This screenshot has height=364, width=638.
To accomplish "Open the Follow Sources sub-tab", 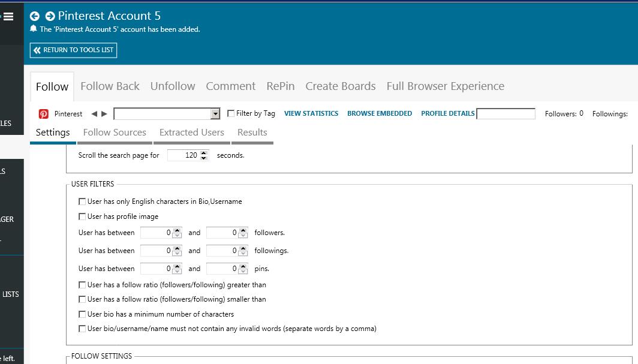I will (x=115, y=133).
